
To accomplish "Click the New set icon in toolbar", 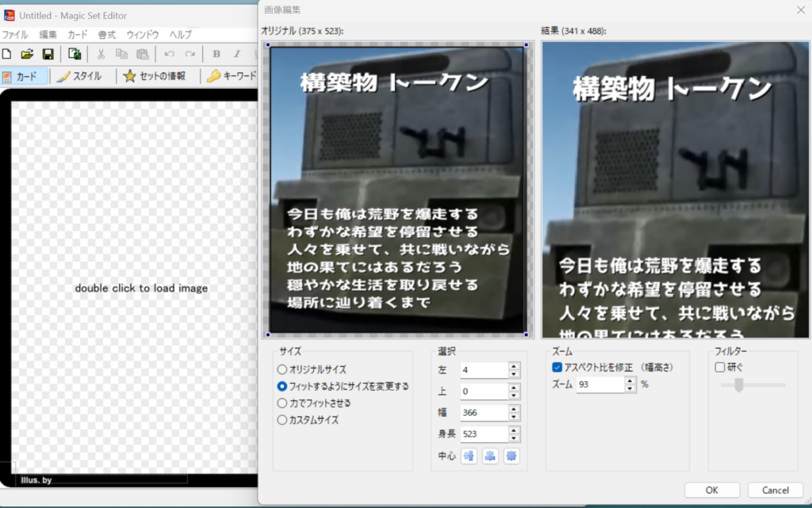I will [x=7, y=54].
